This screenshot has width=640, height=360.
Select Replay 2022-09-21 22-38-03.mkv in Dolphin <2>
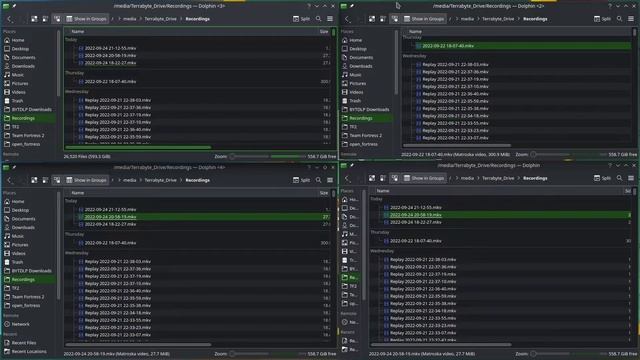point(455,64)
